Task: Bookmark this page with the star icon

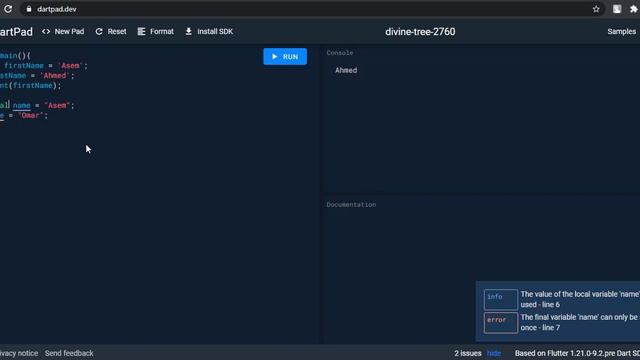Action: pos(596,9)
